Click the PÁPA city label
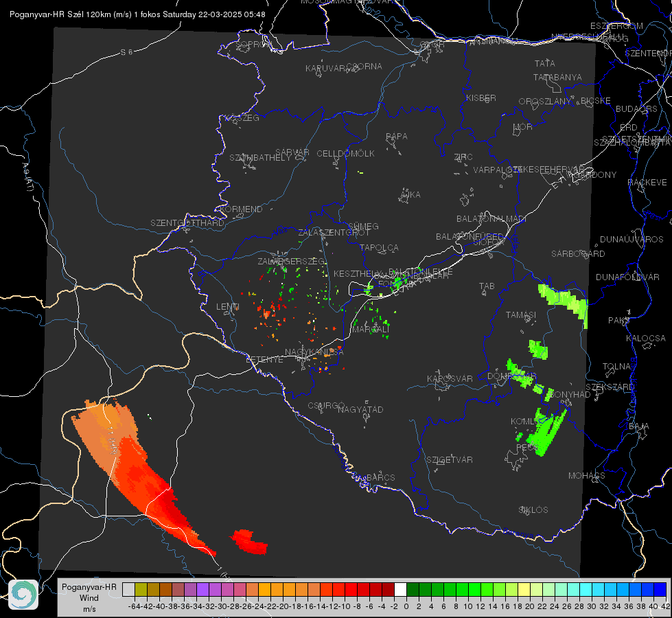This screenshot has height=618, width=672. pos(397,137)
